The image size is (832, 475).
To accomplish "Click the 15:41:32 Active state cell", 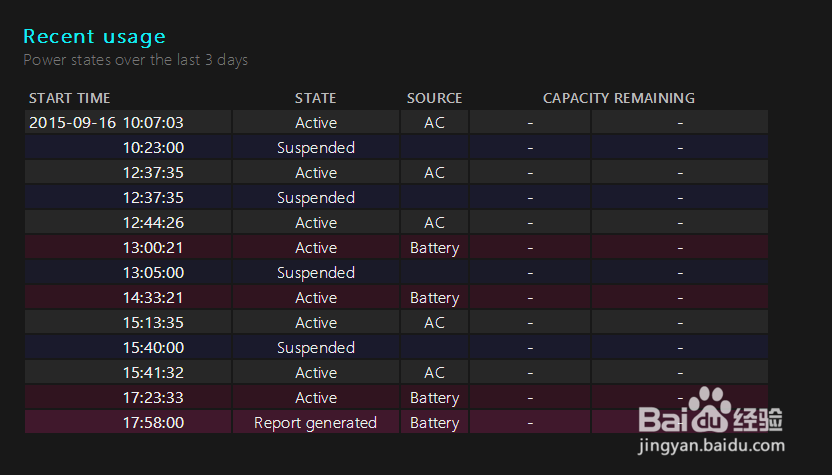I will coord(315,373).
